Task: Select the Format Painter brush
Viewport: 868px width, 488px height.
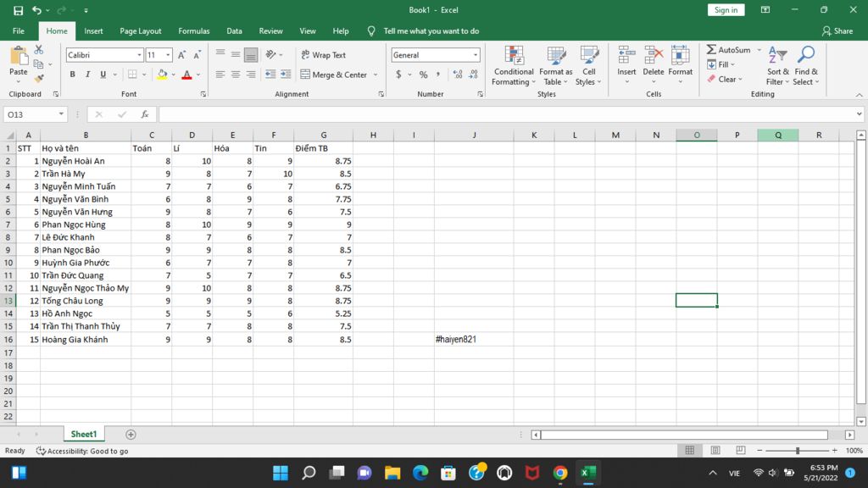Action: pyautogui.click(x=39, y=79)
